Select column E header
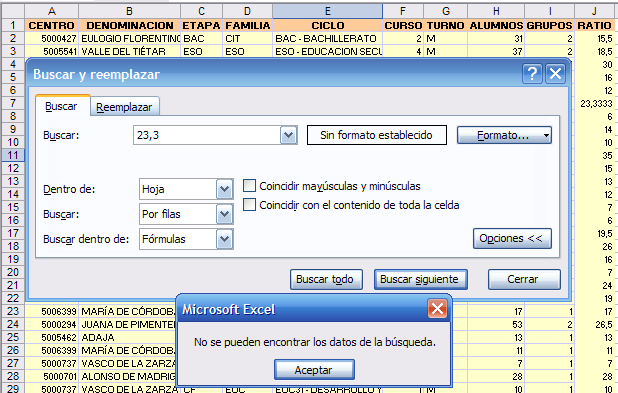The image size is (618, 393). coord(327,11)
